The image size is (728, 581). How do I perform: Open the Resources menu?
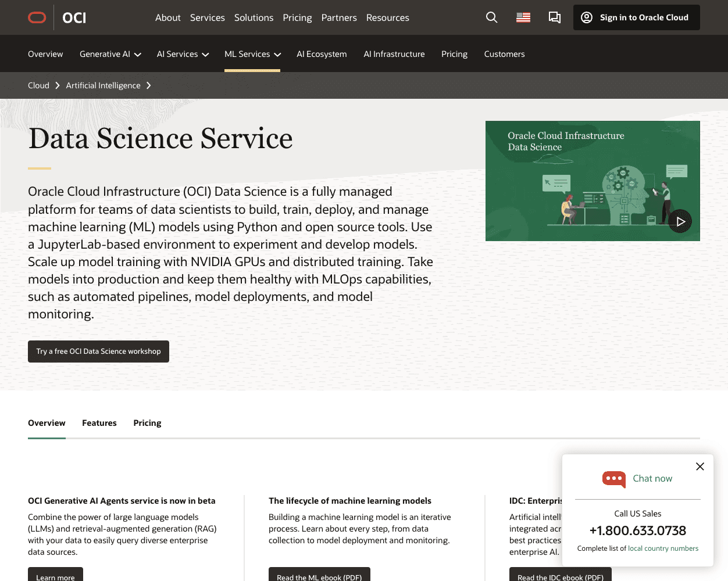[388, 17]
